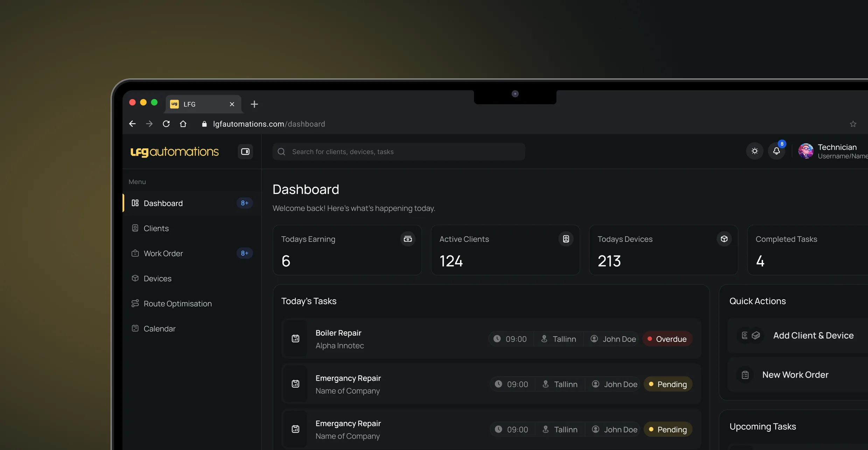Click the Todays Devices cube icon
Viewport: 868px width, 450px height.
coord(724,239)
